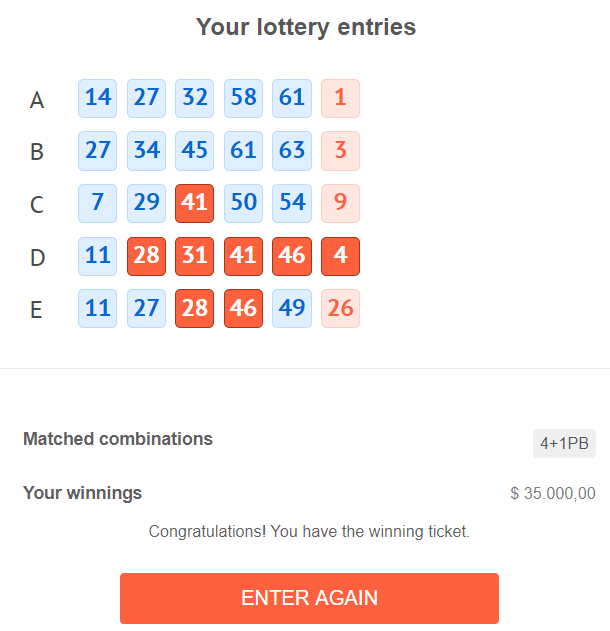
Task: Click the Powerball 9 tile in row C
Action: (340, 203)
